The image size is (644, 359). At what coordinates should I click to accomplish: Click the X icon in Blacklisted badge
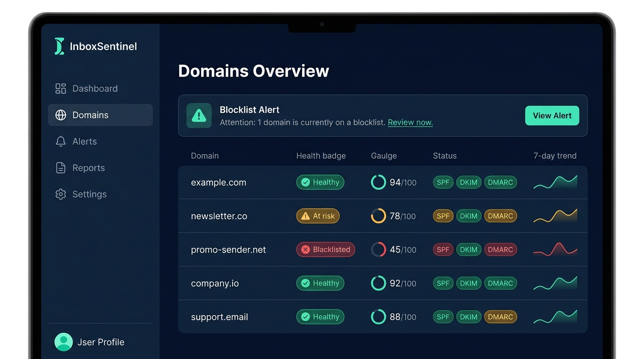306,250
